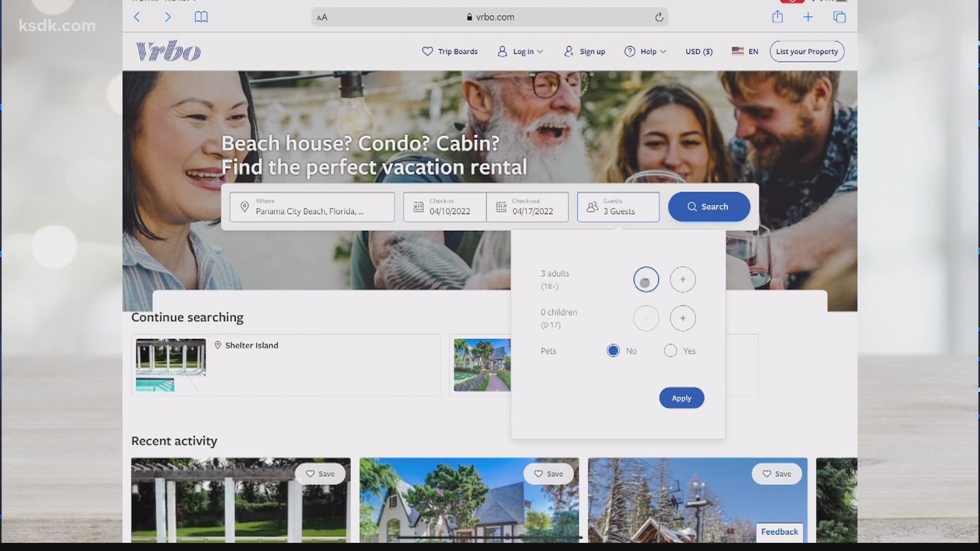Click the US flag language icon

[x=738, y=51]
